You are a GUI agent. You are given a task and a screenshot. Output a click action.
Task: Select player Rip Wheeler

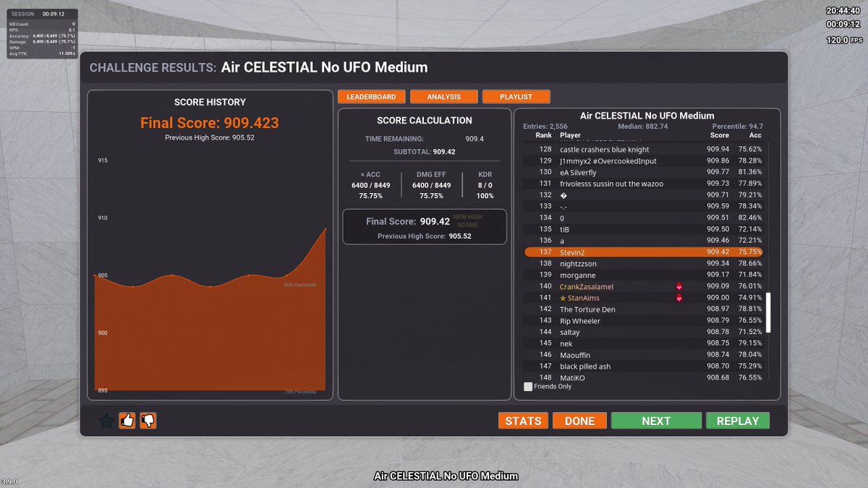click(580, 321)
